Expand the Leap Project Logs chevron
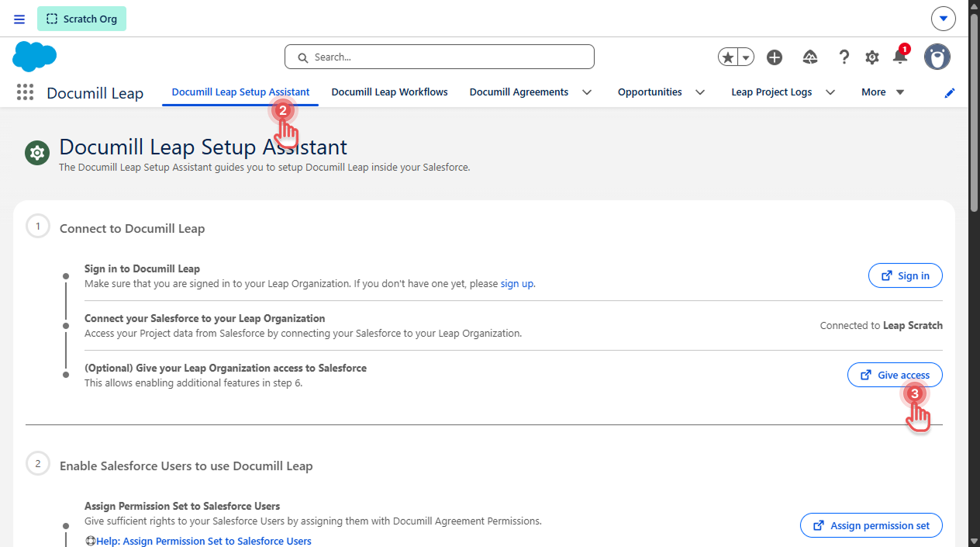This screenshot has width=980, height=547. tap(830, 92)
